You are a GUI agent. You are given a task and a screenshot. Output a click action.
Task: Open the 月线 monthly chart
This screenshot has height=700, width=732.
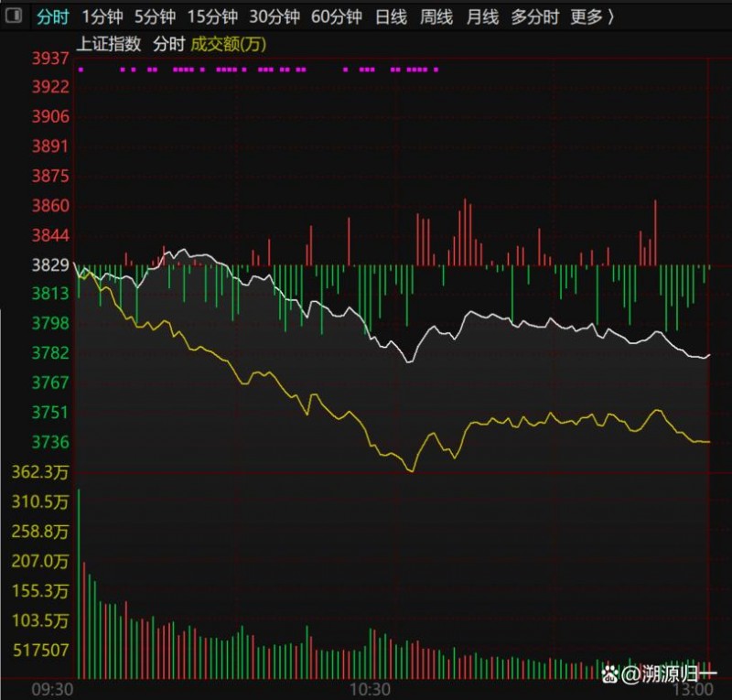point(482,16)
